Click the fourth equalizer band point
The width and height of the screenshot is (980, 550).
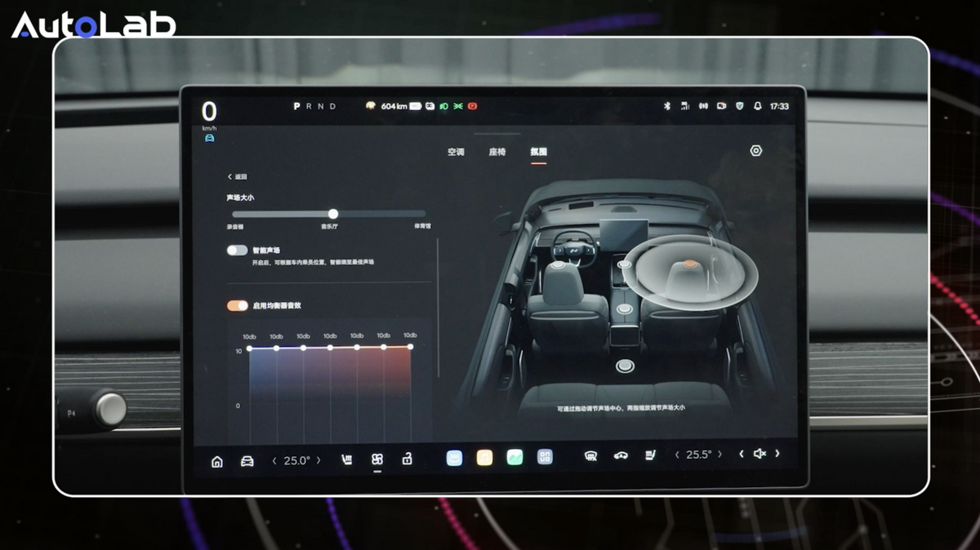[330, 348]
